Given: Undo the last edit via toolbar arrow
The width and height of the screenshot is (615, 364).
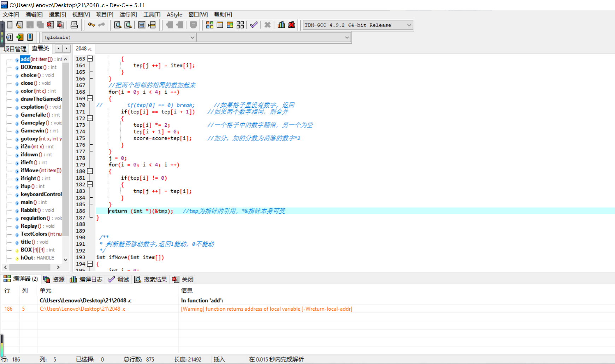Looking at the screenshot, I should tap(91, 25).
